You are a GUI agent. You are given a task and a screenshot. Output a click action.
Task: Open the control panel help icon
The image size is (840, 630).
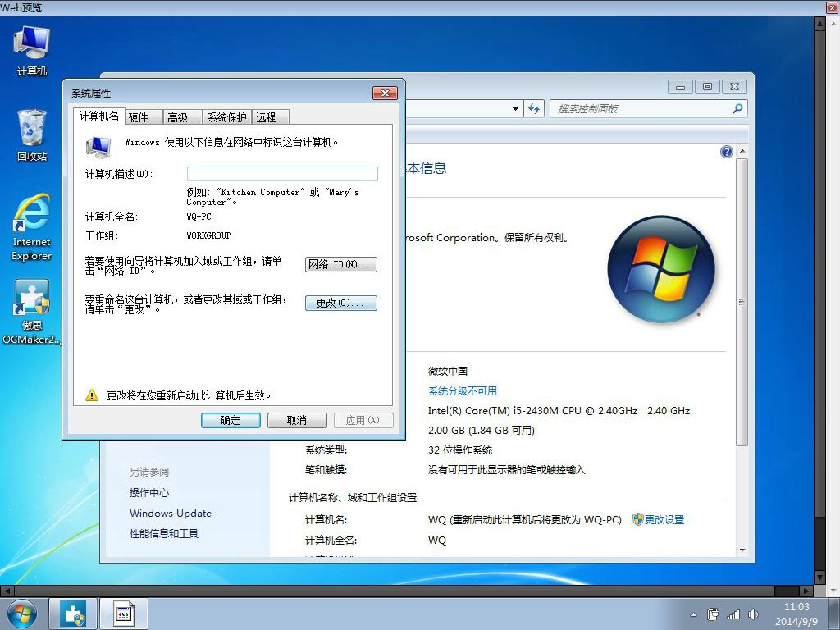pyautogui.click(x=727, y=152)
